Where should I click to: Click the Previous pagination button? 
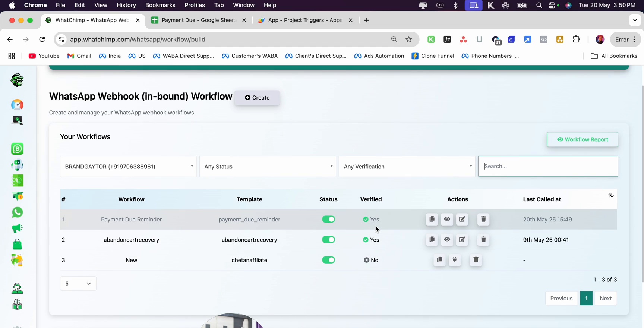pos(561,298)
